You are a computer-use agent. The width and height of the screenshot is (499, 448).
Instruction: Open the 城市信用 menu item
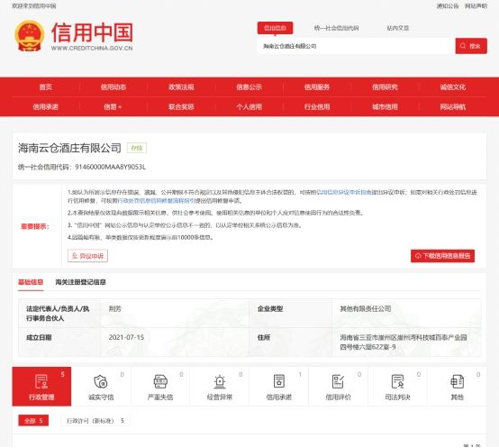pyautogui.click(x=385, y=107)
